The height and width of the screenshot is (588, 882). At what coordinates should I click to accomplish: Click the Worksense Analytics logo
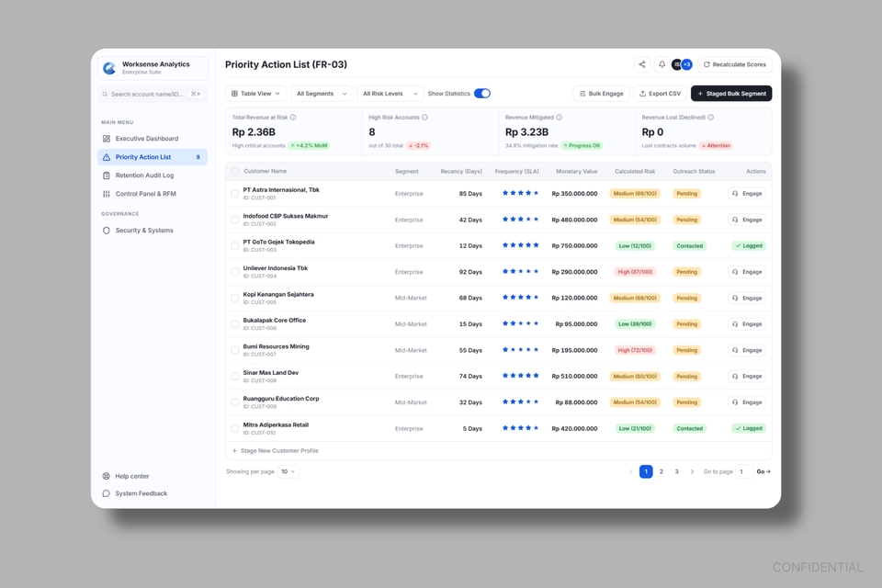click(109, 68)
